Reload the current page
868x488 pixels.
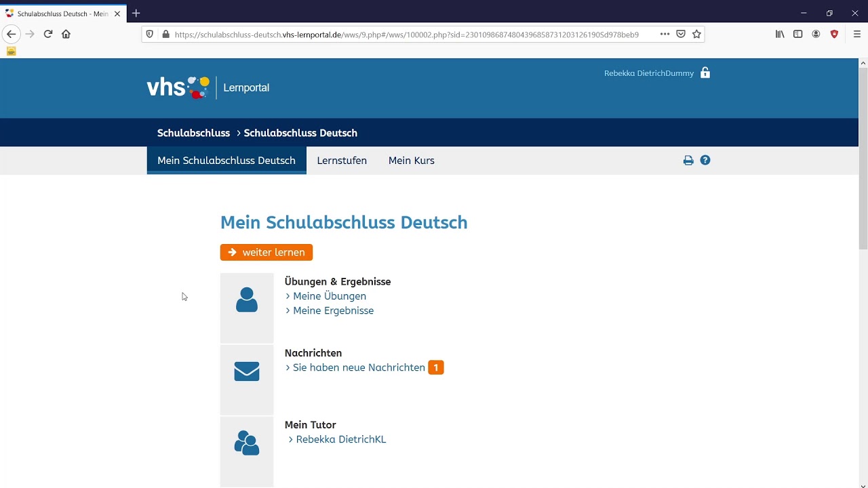tap(48, 34)
